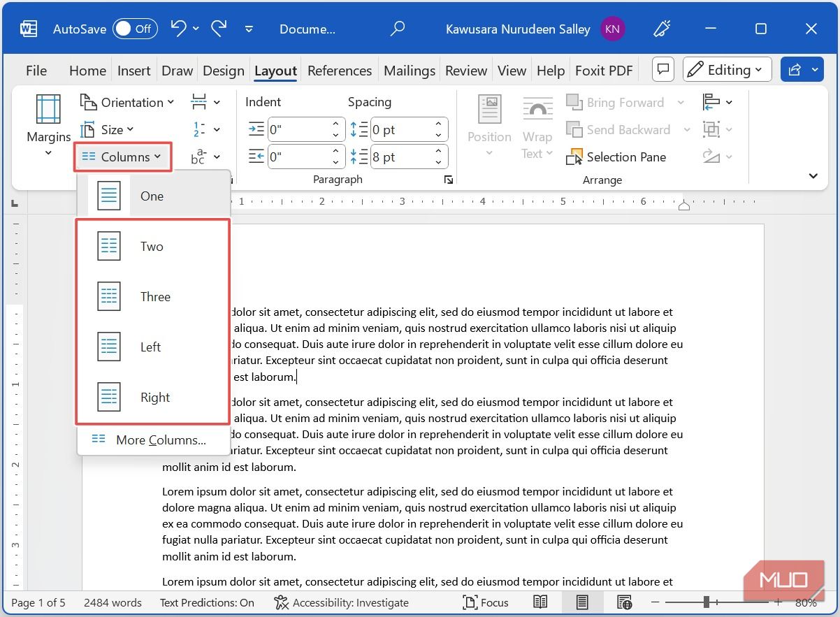
Task: Open the Margins gallery
Action: coord(48,126)
